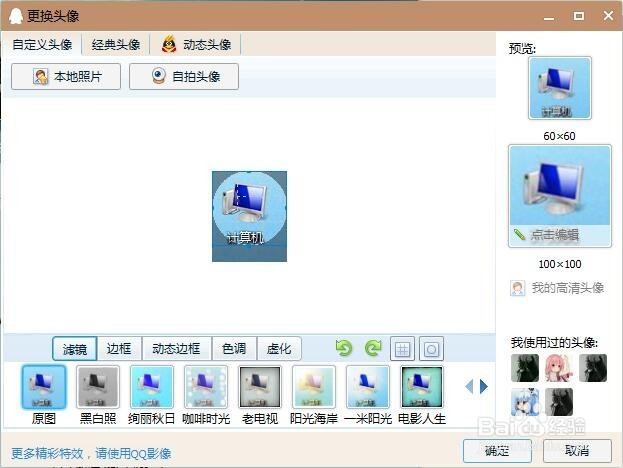Click the 我的高清头像 portrait icon
This screenshot has width=623, height=468.
point(517,288)
